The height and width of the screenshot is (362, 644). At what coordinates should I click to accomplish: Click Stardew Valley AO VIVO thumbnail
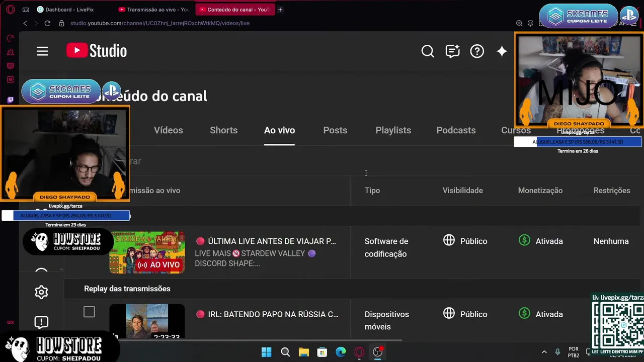147,252
